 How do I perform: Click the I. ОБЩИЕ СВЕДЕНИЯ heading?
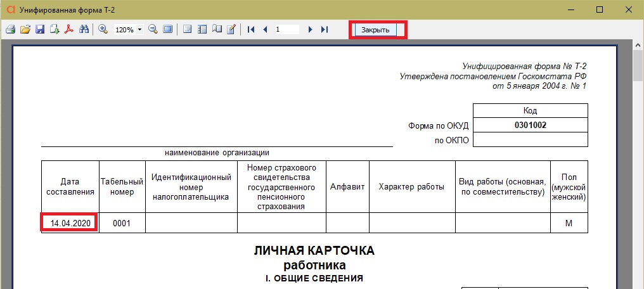[314, 278]
